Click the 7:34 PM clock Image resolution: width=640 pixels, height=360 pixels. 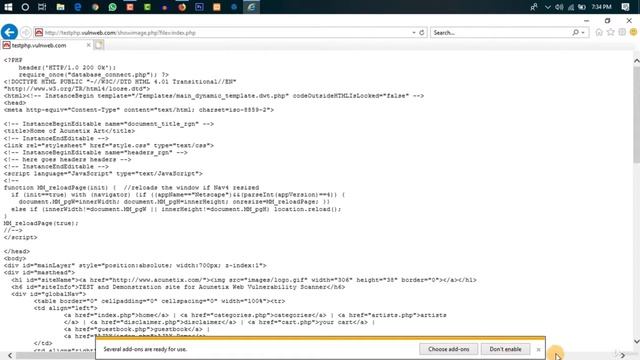coord(601,7)
